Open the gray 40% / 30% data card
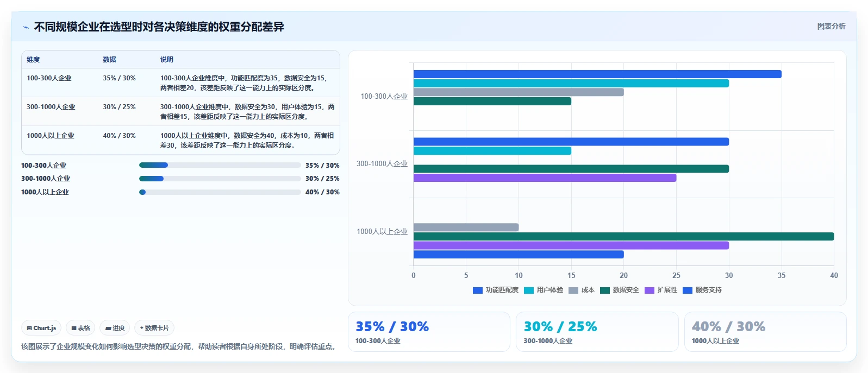The height and width of the screenshot is (373, 868). coord(765,332)
